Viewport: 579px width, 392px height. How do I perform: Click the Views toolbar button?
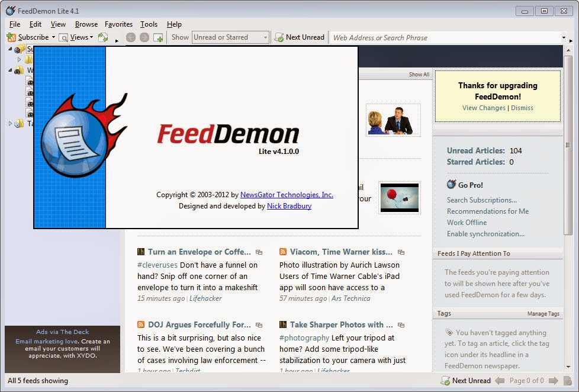[x=76, y=37]
